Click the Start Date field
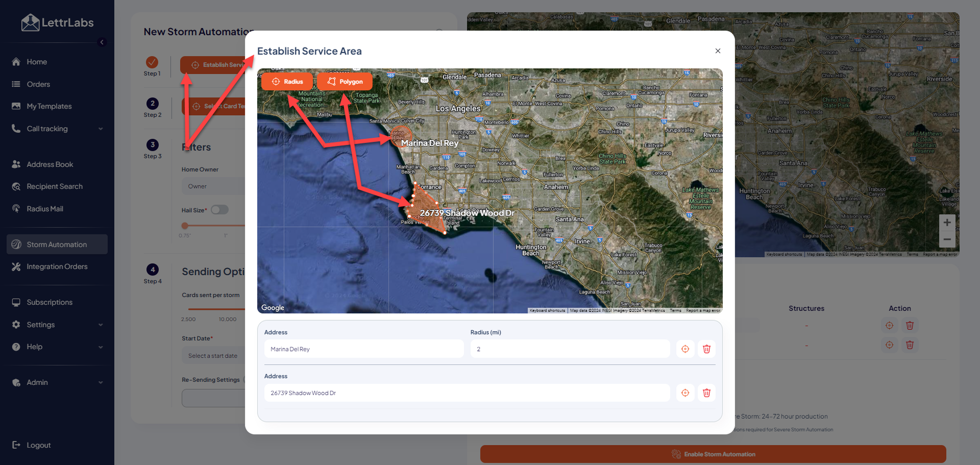This screenshot has width=980, height=465. click(213, 356)
